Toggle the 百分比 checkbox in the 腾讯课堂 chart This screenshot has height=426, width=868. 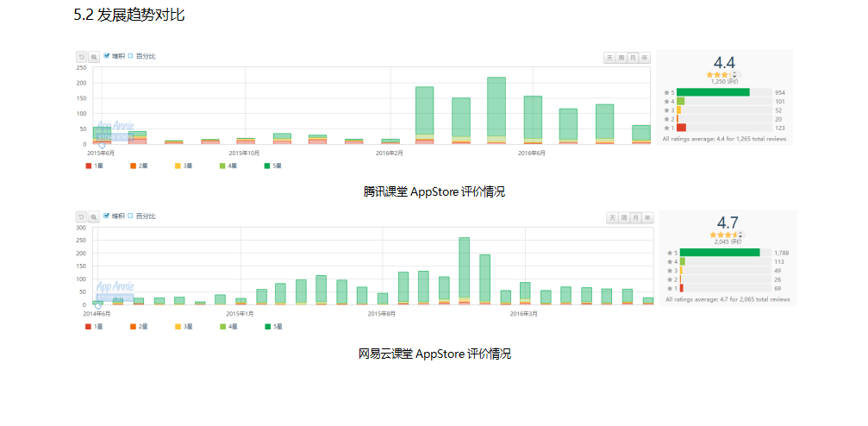131,55
